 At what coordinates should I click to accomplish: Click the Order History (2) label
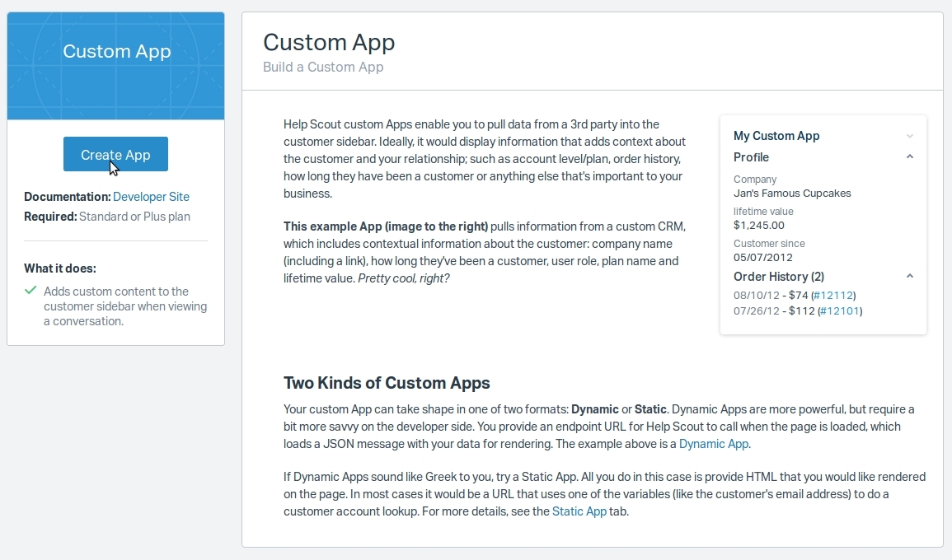[x=779, y=277]
